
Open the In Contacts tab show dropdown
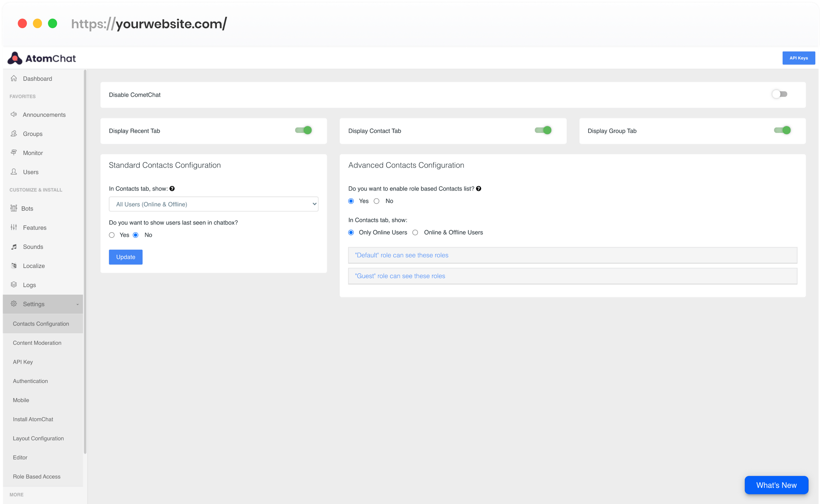[213, 204]
